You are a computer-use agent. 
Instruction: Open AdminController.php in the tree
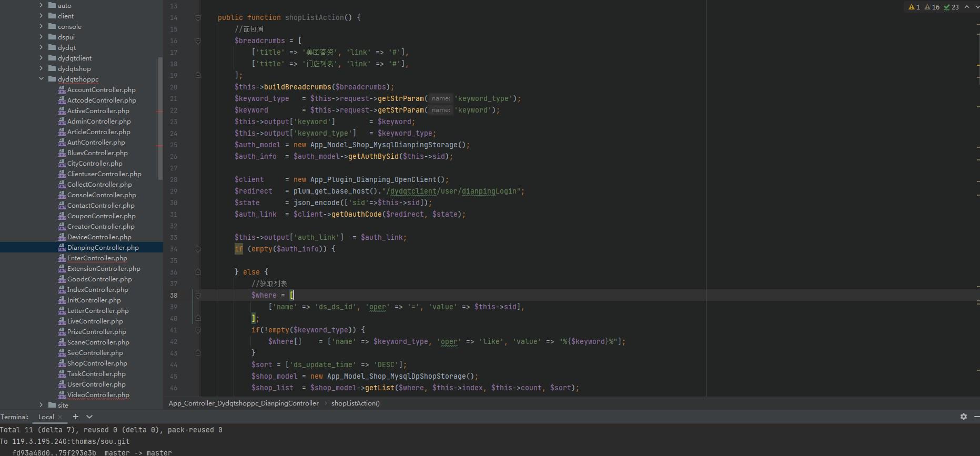(x=99, y=121)
